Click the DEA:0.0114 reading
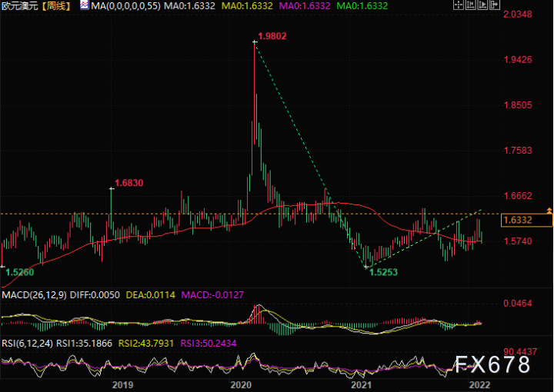The image size is (554, 392). coord(151,295)
